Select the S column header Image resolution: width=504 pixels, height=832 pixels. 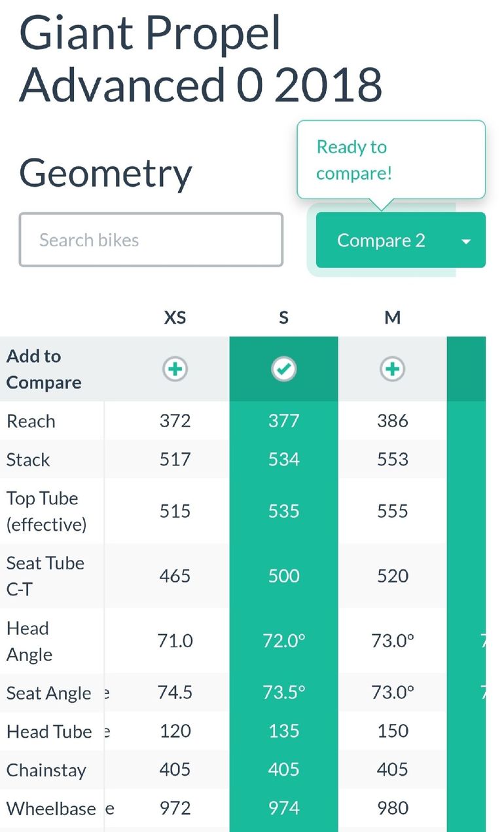[283, 318]
